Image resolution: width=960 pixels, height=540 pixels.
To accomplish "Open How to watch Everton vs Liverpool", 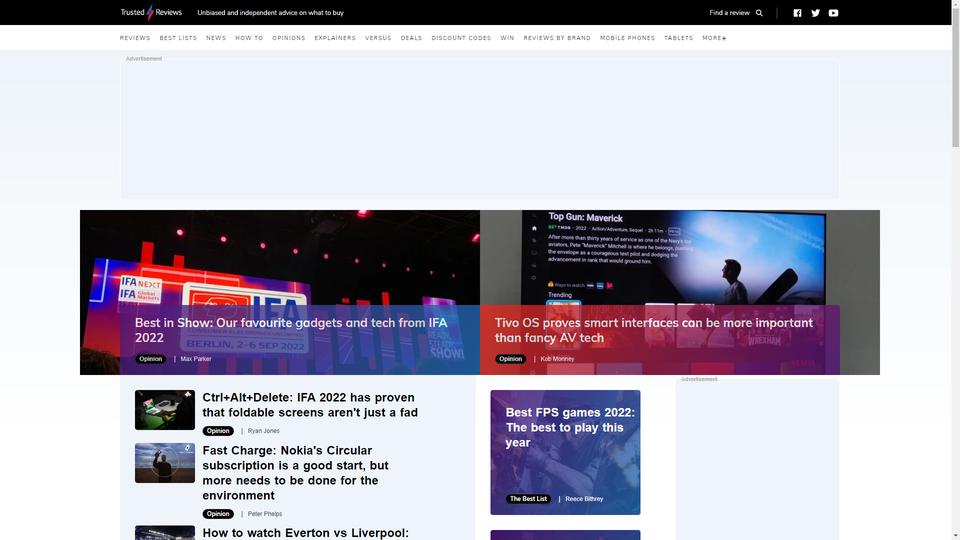I will pos(306,533).
